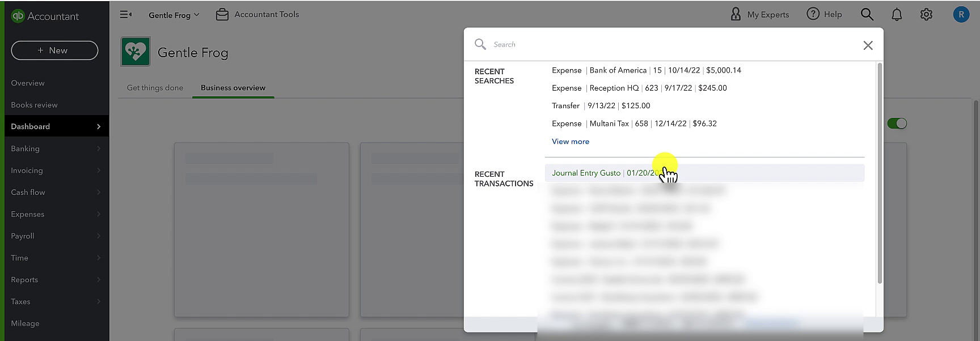Open Mileage in the sidebar

(x=25, y=323)
